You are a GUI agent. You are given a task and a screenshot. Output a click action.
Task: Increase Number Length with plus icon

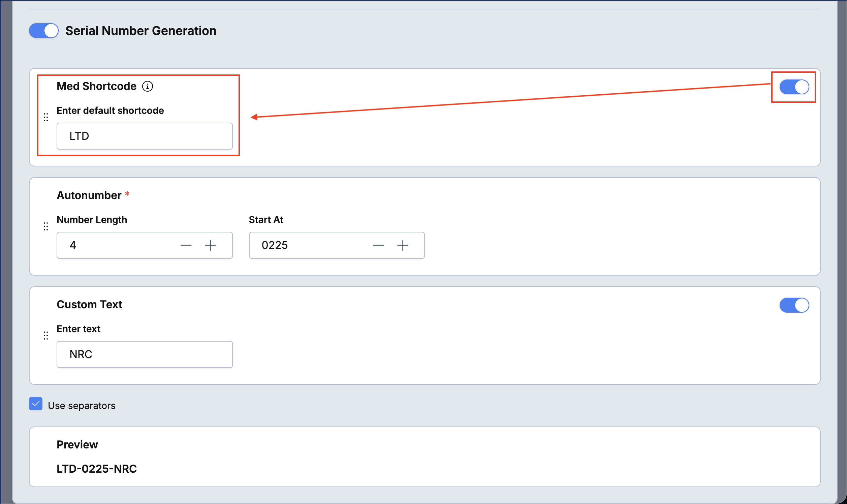pos(211,245)
